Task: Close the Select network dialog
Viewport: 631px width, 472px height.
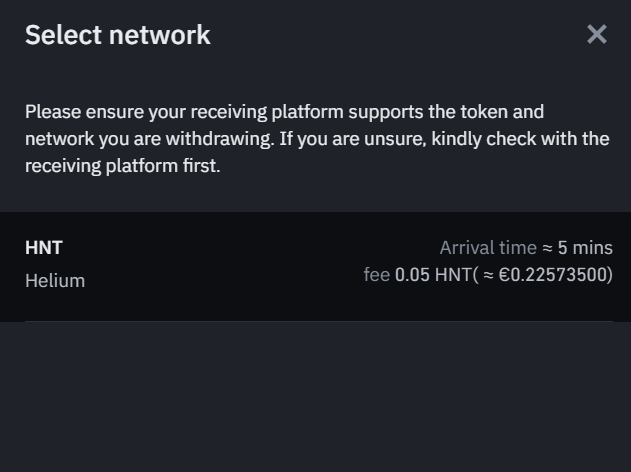Action: click(x=597, y=35)
